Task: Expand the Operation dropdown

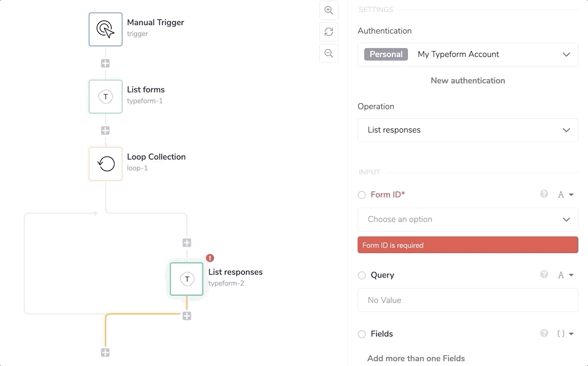Action: 468,130
